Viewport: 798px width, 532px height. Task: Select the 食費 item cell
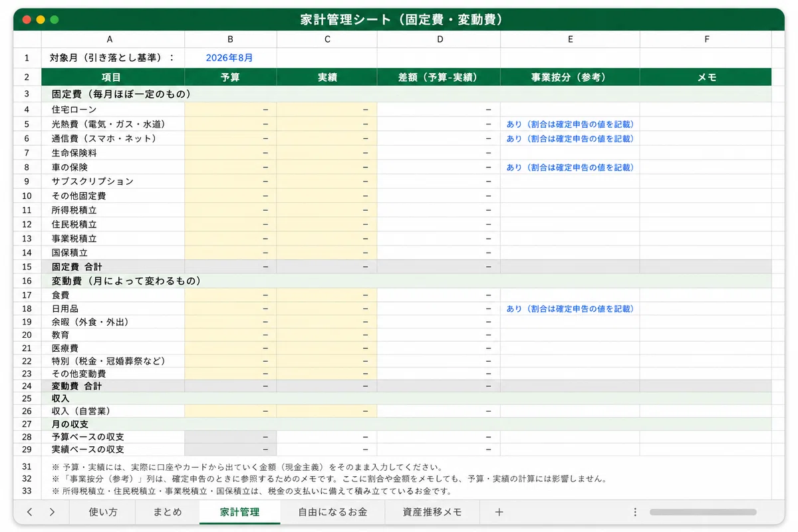pyautogui.click(x=113, y=295)
